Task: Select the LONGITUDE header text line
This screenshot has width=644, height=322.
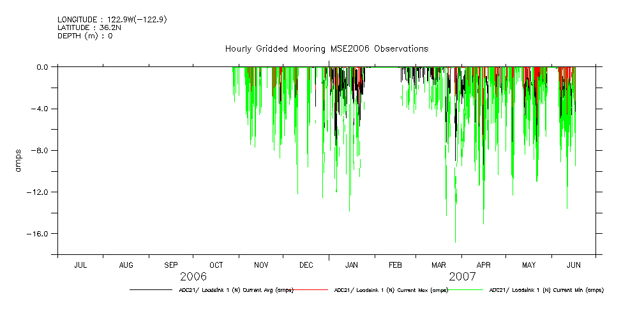Action: pyautogui.click(x=112, y=20)
